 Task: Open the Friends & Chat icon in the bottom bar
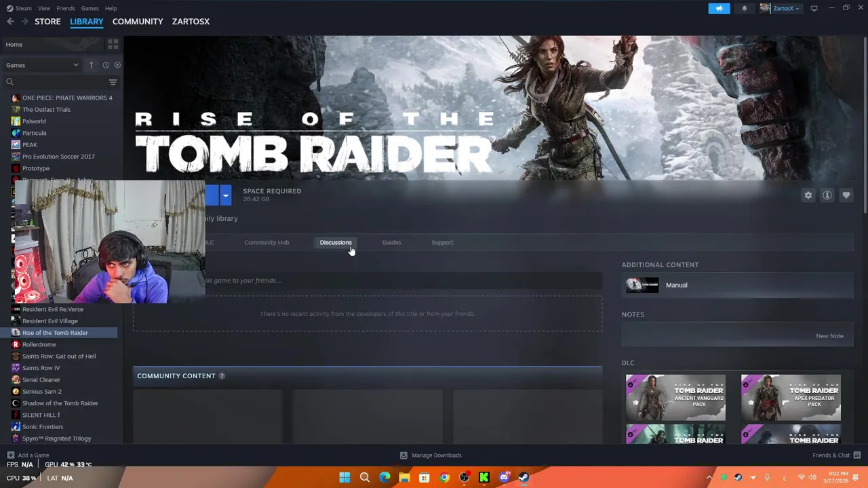857,455
